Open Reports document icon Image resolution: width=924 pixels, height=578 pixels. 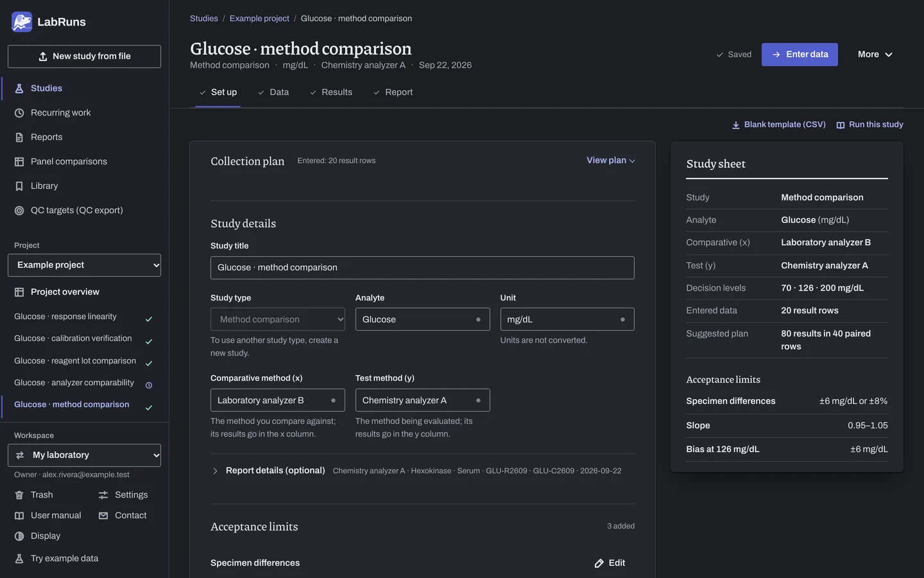click(x=19, y=137)
